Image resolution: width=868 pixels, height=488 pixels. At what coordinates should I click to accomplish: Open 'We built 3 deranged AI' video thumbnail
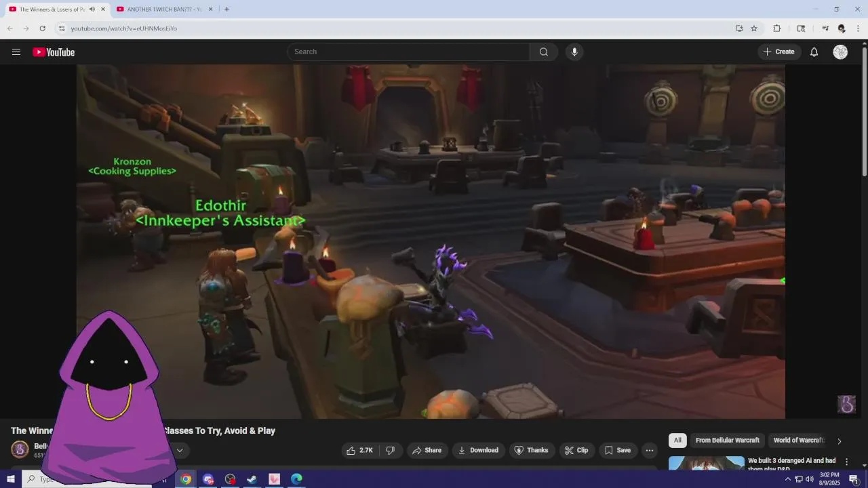(706, 464)
